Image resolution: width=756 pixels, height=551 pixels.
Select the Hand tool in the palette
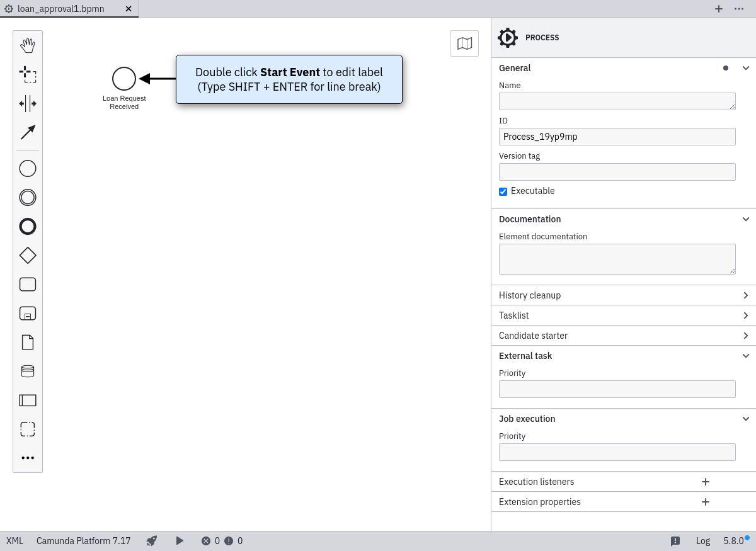coord(28,45)
